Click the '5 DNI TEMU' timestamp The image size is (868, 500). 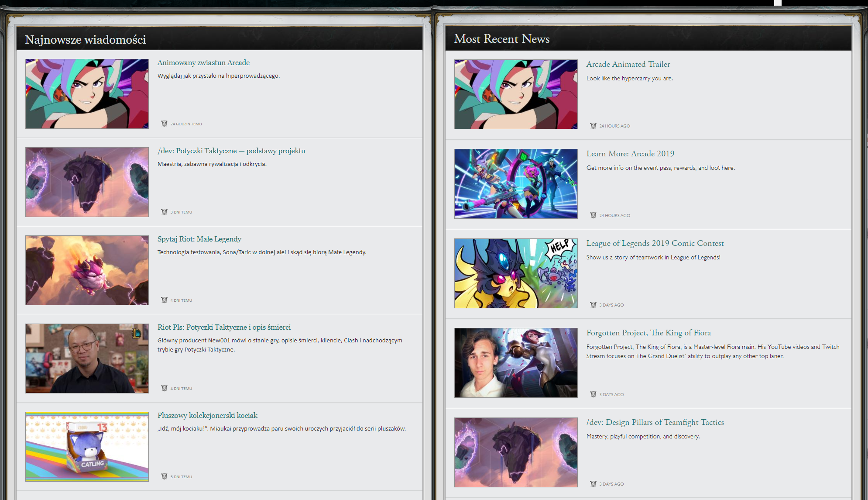[x=181, y=477]
